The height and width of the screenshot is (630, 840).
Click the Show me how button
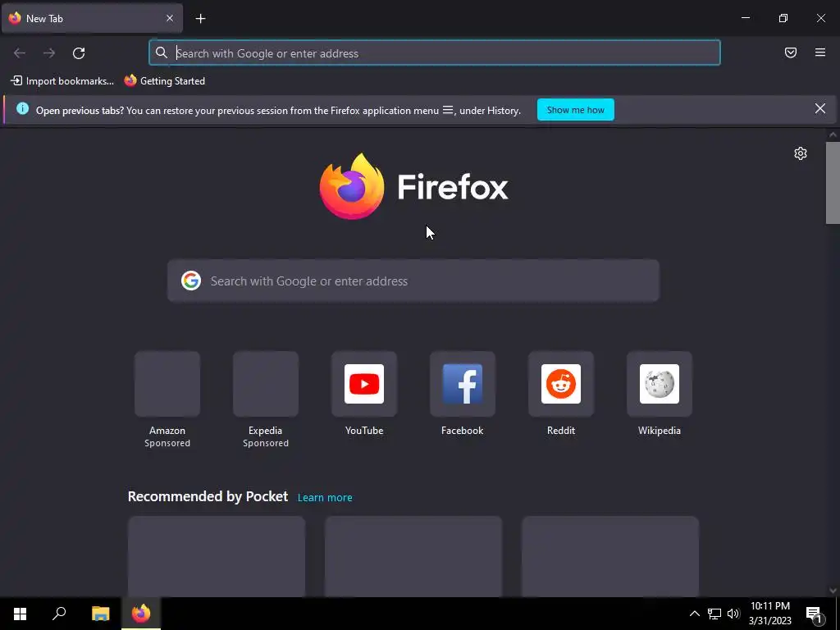click(x=575, y=110)
